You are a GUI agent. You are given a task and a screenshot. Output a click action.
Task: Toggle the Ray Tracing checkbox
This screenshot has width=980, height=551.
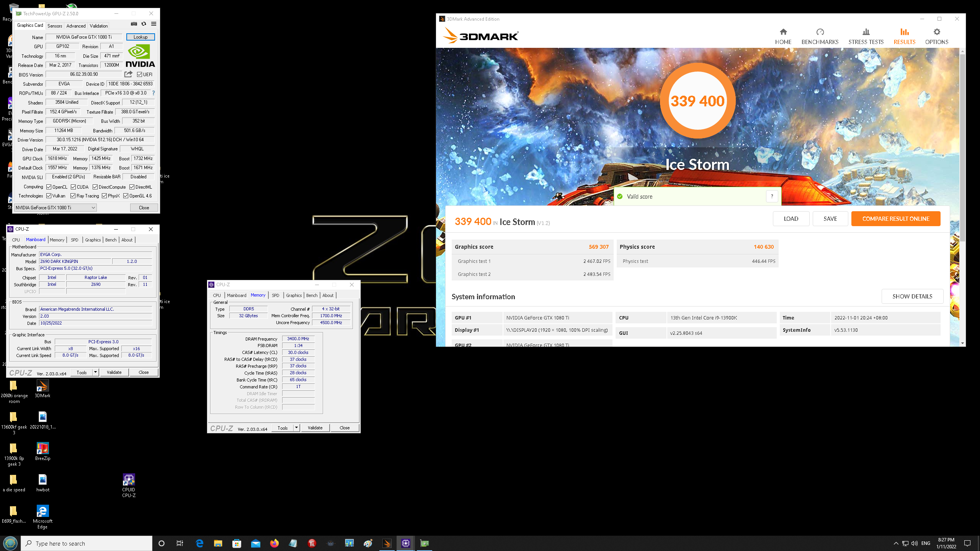coord(73,196)
